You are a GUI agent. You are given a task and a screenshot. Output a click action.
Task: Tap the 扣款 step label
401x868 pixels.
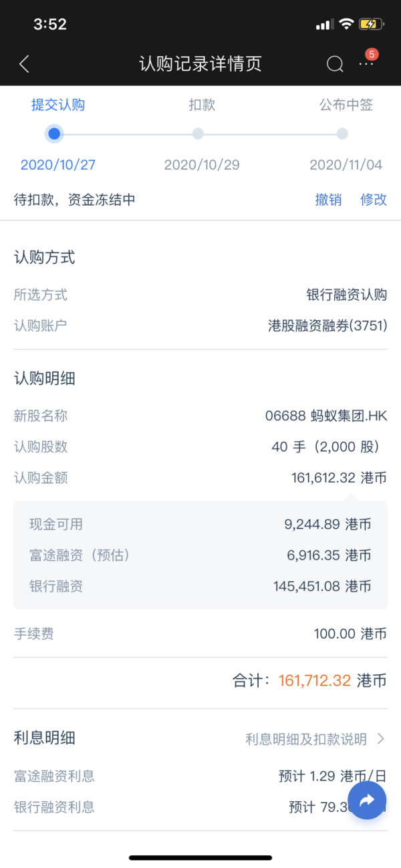pos(202,105)
